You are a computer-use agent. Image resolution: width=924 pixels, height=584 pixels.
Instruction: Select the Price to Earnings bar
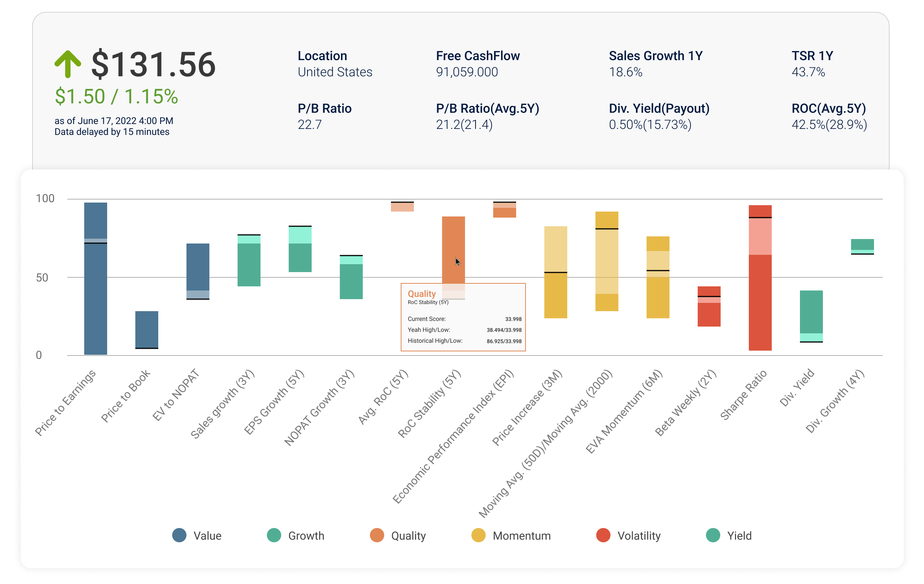click(95, 278)
